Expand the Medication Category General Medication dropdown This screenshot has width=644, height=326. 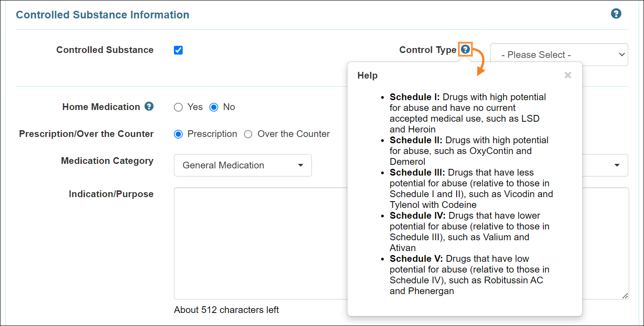(x=243, y=165)
